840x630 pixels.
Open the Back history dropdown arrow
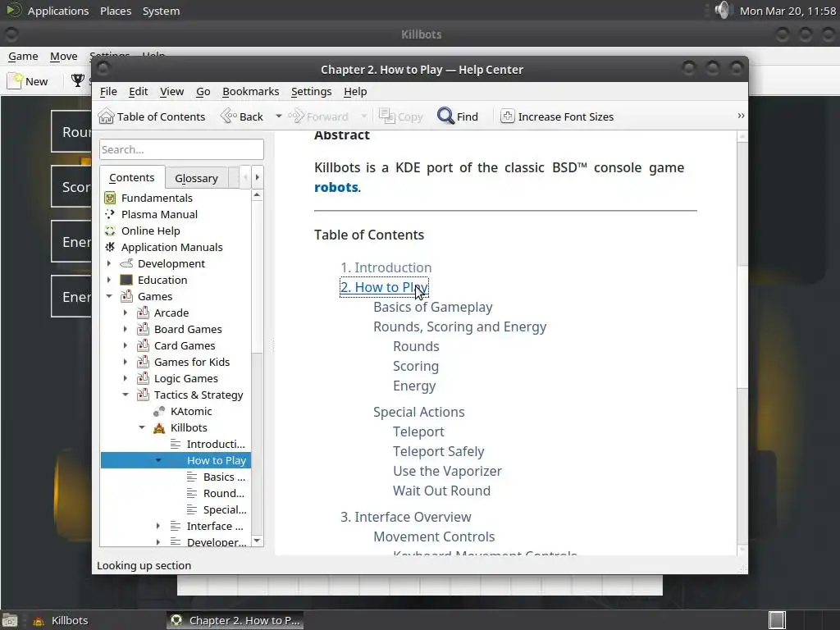click(x=279, y=116)
